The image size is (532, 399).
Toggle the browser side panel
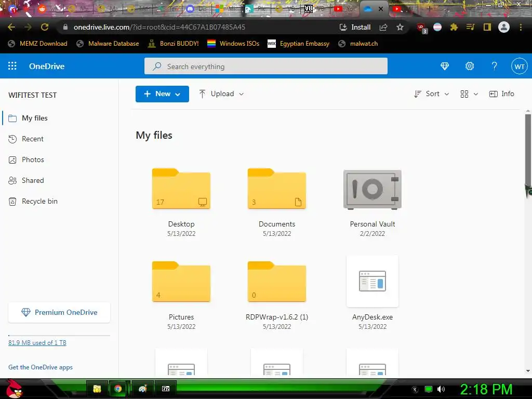click(x=487, y=27)
